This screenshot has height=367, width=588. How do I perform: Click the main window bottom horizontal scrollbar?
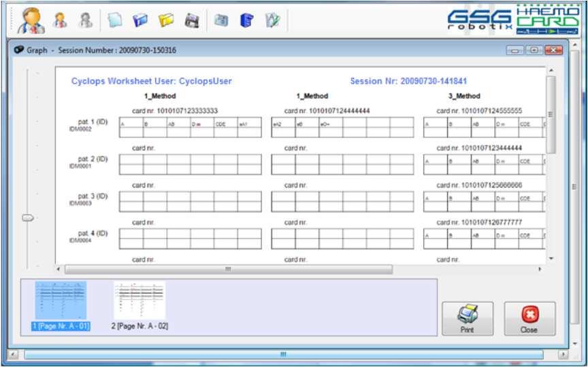[x=284, y=355]
